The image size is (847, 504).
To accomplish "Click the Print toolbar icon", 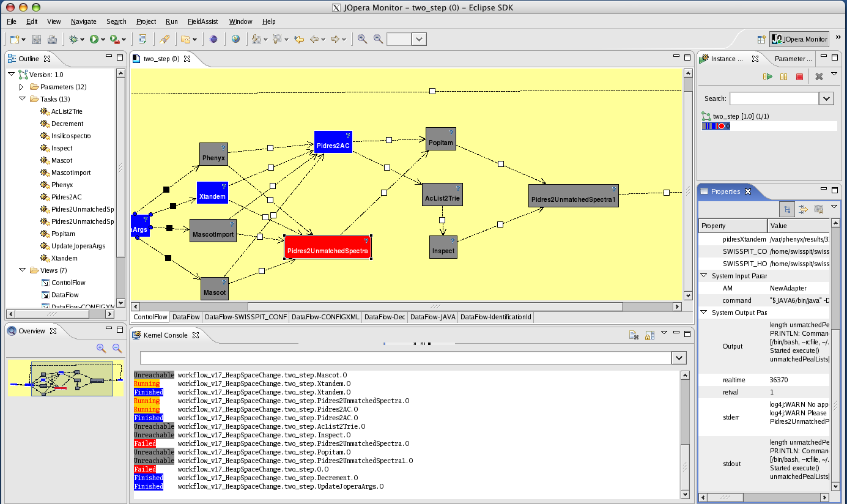I will click(53, 39).
